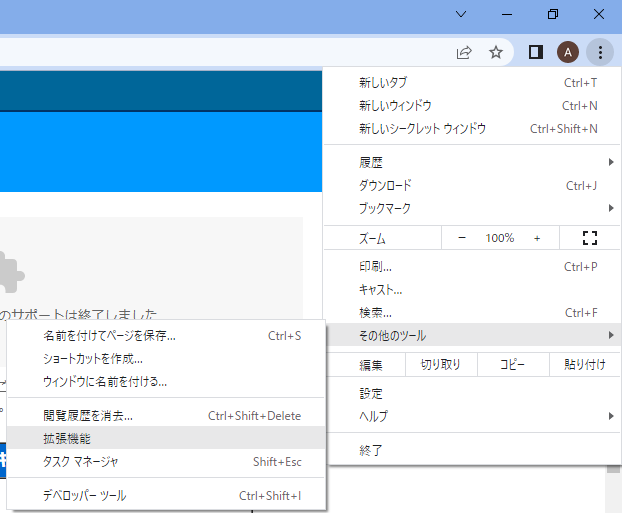622x513 pixels.
Task: Open タスク マネージャ
Action: click(x=166, y=461)
